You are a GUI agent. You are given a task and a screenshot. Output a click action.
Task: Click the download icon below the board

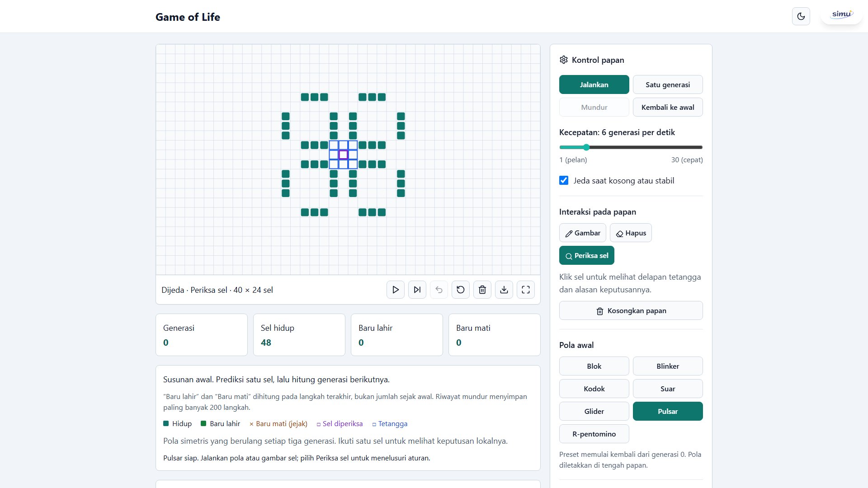tap(504, 290)
